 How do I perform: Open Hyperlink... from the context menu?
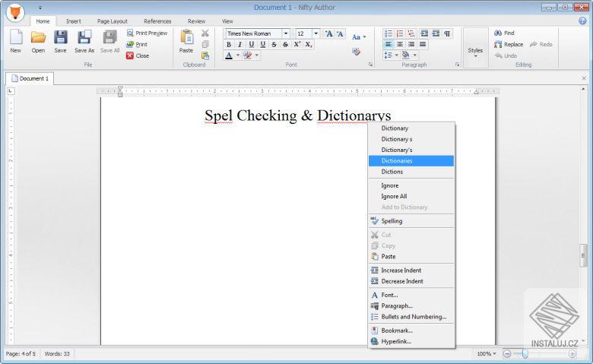[x=411, y=341]
